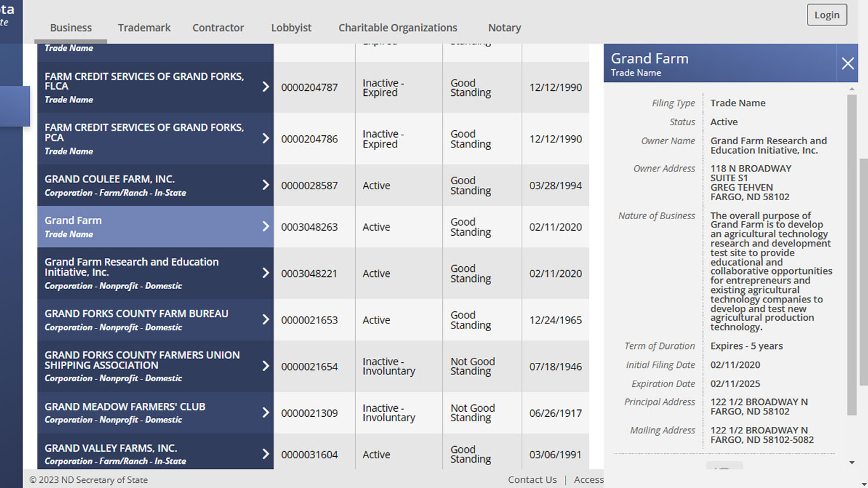The height and width of the screenshot is (488, 868).
Task: Click filing date 12/24/1965
Action: 555,320
